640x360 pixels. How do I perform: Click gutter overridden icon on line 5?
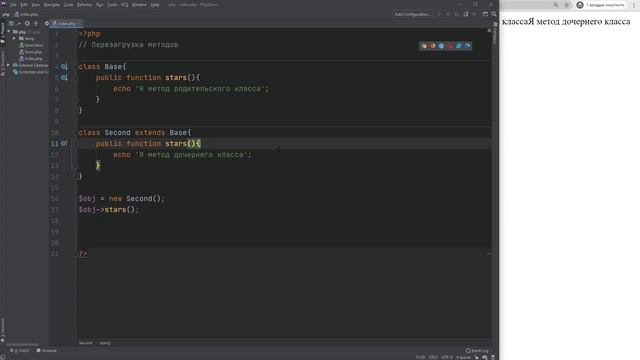click(64, 78)
